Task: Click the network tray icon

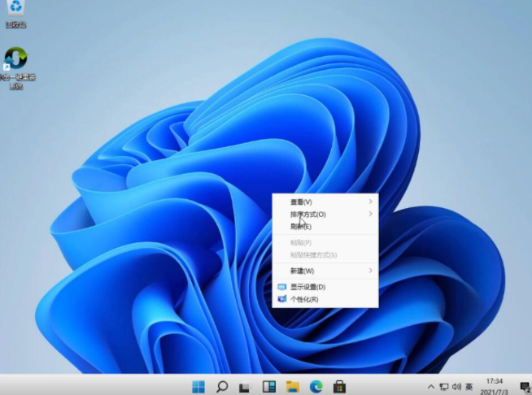Action: point(444,387)
